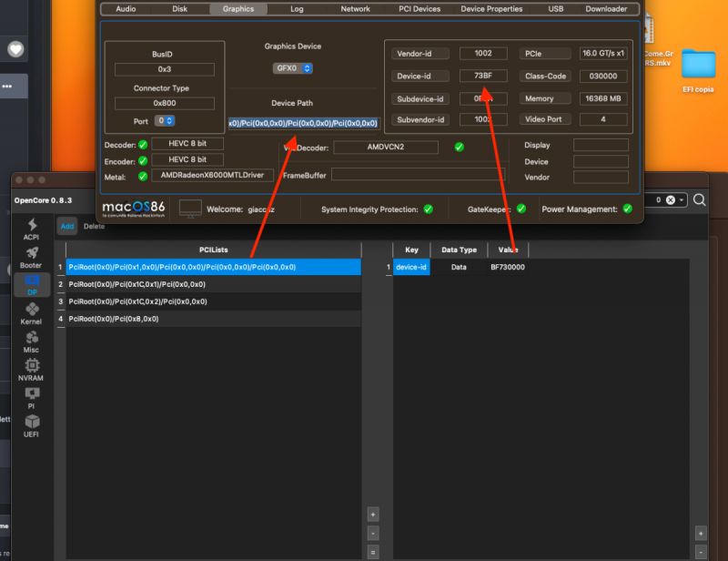
Task: Select PciRoot(0x0)/Pci(0x1C,0x2)/Pci(0x0,0x0) row
Action: point(214,301)
